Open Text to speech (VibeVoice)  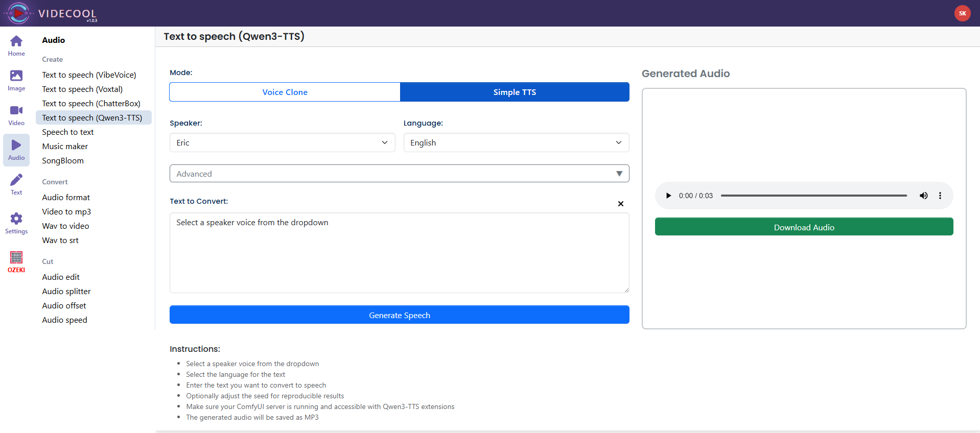(x=89, y=75)
